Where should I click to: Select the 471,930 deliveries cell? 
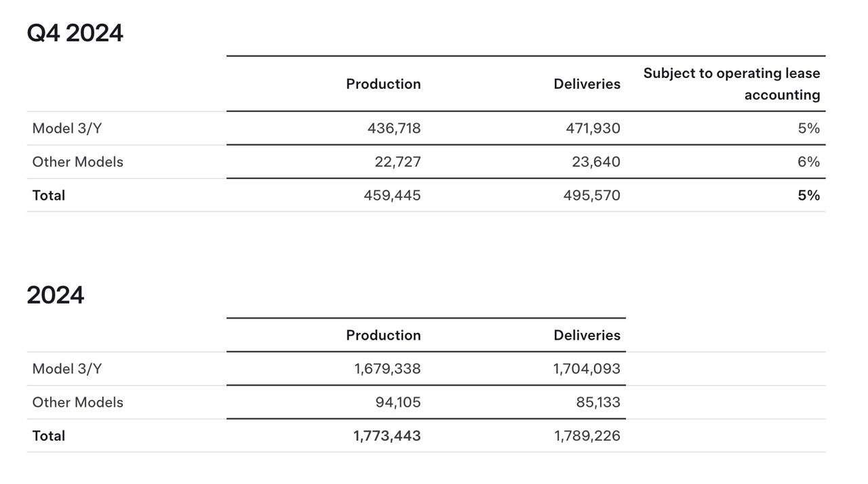click(x=593, y=128)
